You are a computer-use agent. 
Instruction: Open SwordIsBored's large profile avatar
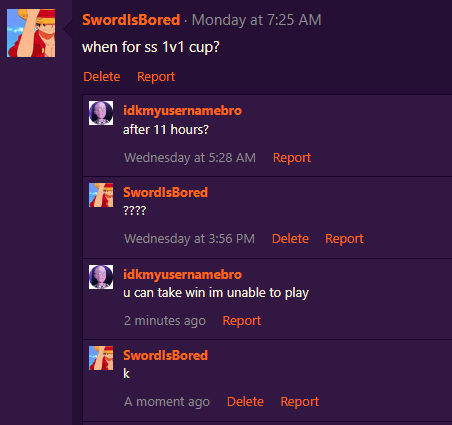[x=31, y=33]
